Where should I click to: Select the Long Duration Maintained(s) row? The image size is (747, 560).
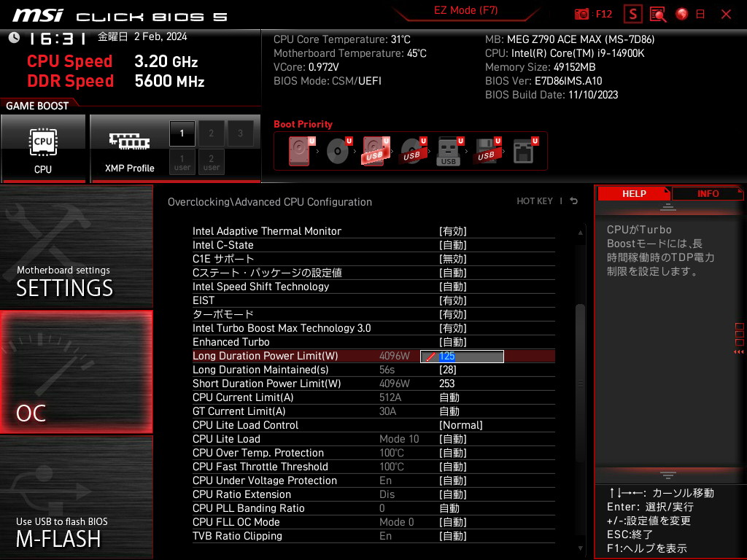373,370
